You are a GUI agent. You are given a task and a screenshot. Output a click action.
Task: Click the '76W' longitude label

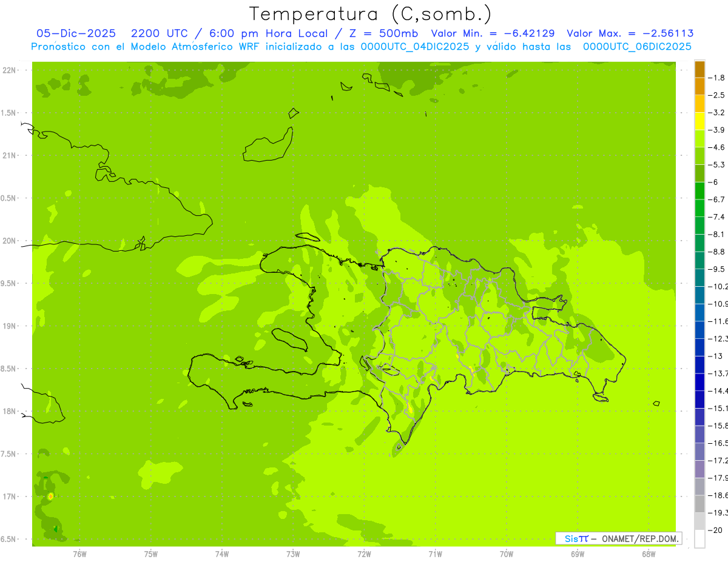tap(79, 554)
